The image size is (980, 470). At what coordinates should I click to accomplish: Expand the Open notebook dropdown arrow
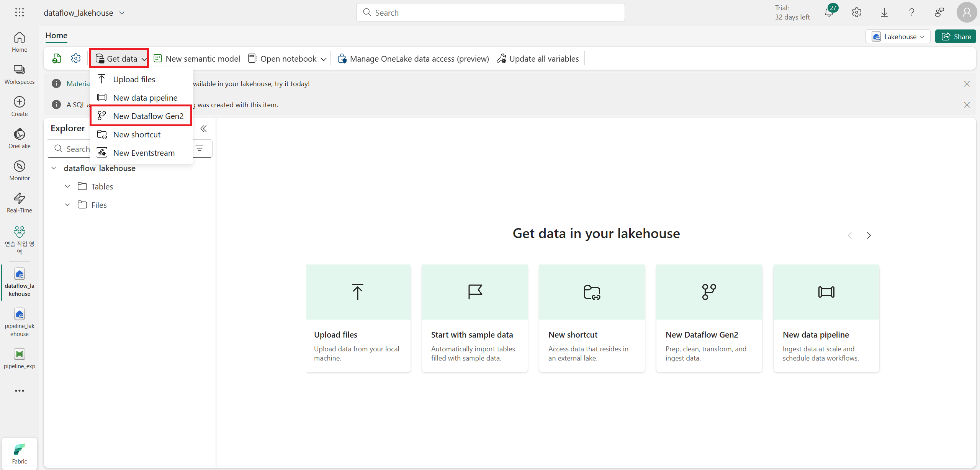[x=324, y=59]
